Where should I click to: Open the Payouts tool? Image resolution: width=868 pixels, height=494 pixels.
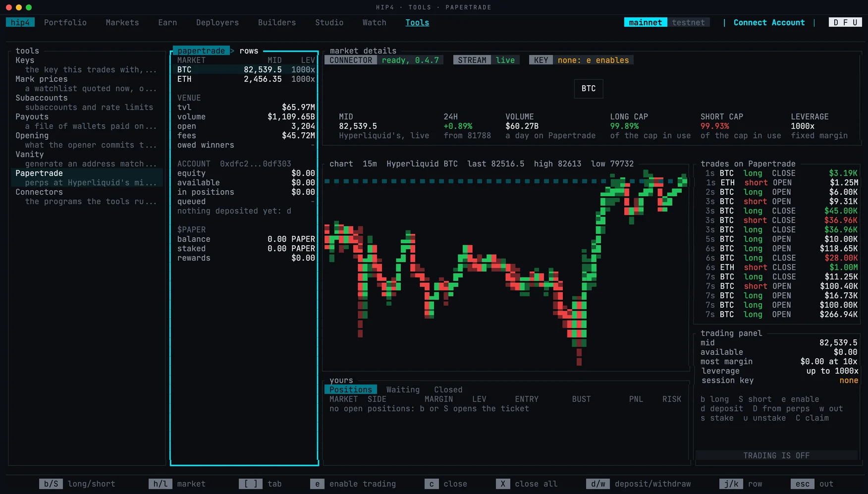point(87,121)
